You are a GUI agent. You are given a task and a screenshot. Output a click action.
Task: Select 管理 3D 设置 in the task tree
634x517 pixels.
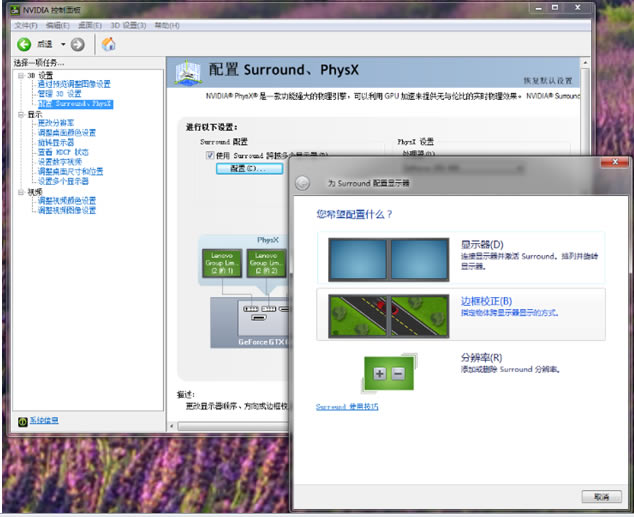coord(59,94)
